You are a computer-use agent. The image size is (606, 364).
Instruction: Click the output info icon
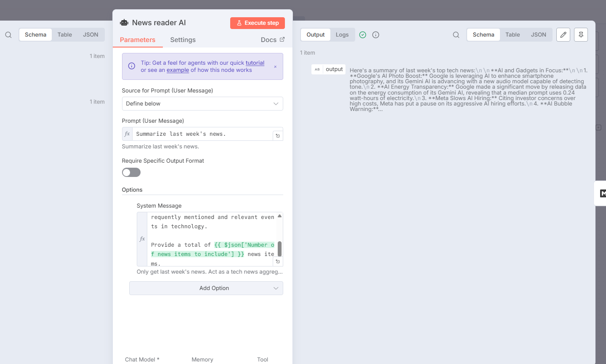coord(376,35)
